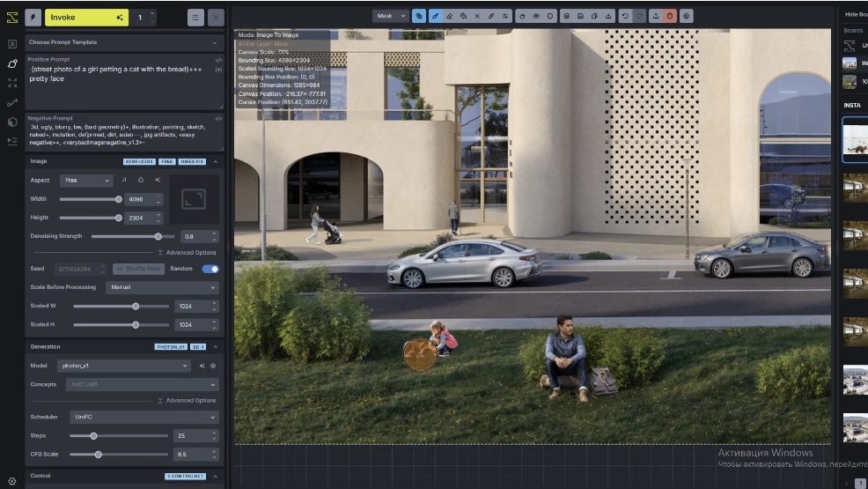Click the erase bounding box X tool
The width and height of the screenshot is (868, 489).
(x=477, y=16)
